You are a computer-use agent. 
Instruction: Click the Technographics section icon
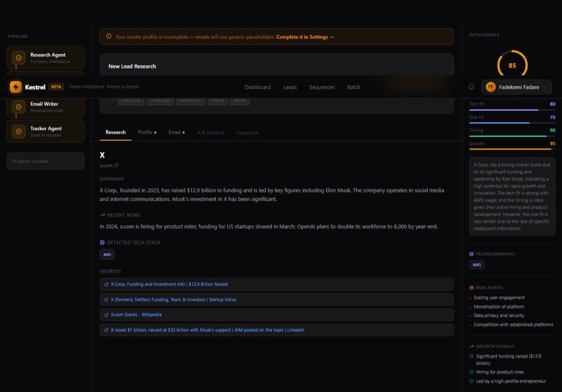pos(472,254)
